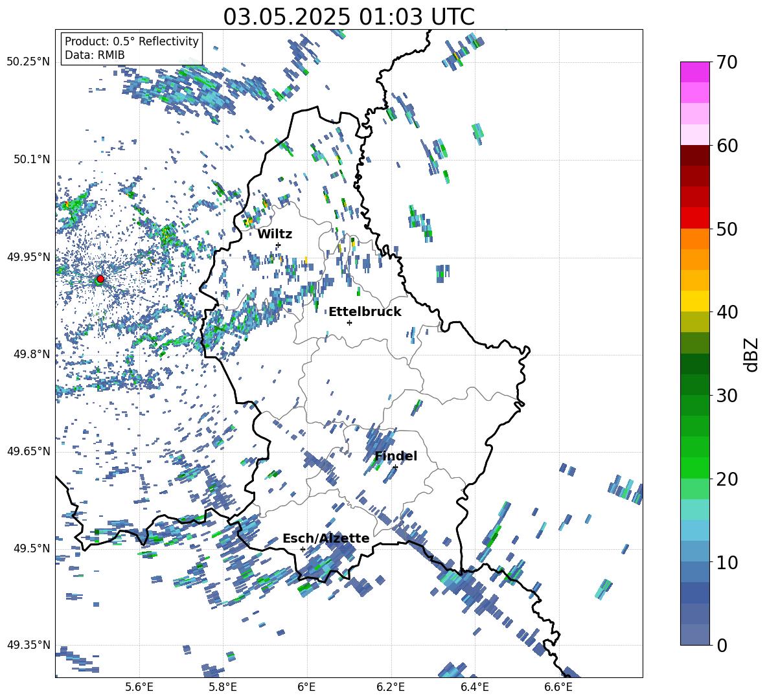Click the yellow 40 dBZ colorbar segment

(x=694, y=301)
